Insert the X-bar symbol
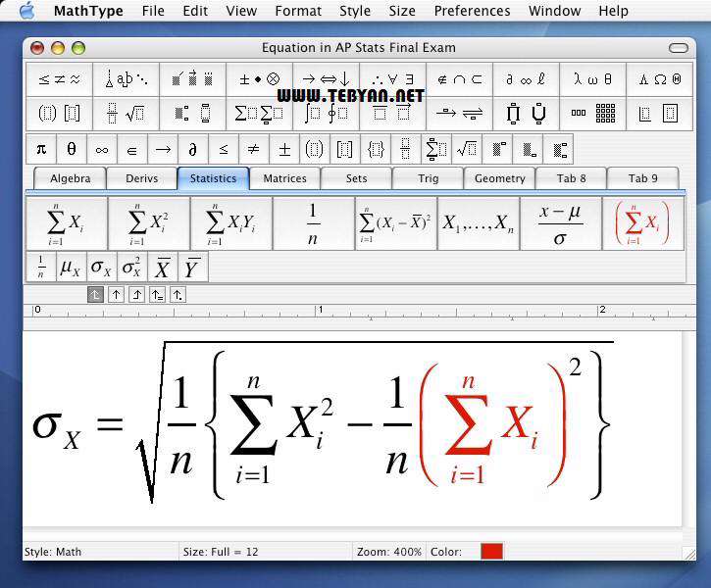Image resolution: width=711 pixels, height=588 pixels. [163, 268]
